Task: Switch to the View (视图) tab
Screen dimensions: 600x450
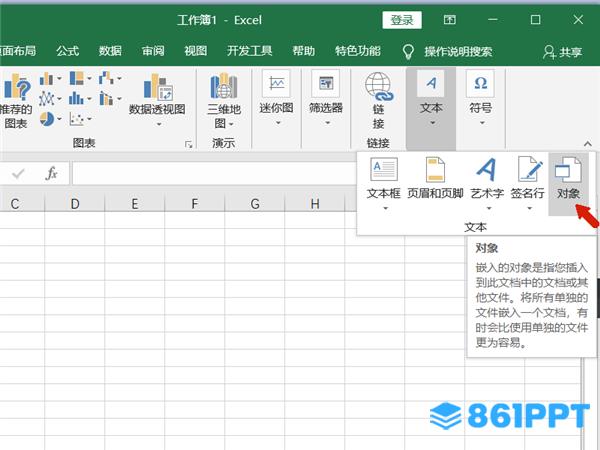Action: tap(196, 51)
